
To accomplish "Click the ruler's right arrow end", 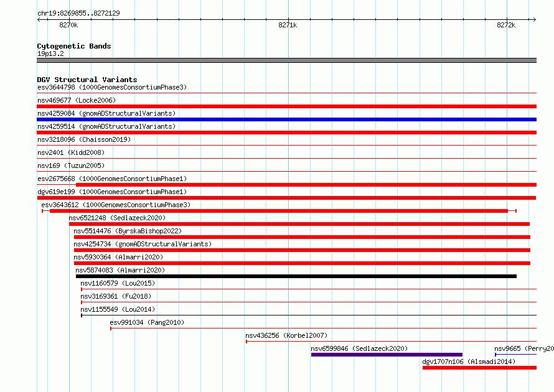I will [534, 19].
